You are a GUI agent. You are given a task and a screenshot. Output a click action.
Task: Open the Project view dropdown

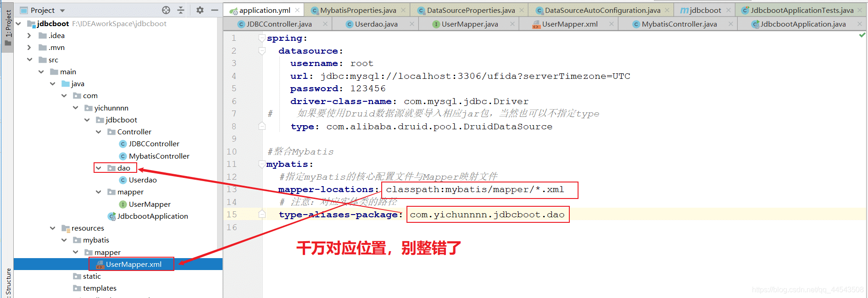point(62,11)
